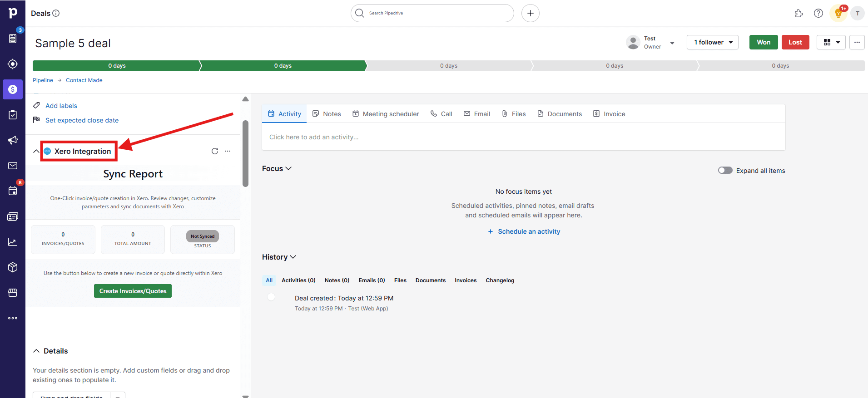Filter history by Emails (0)

(372, 280)
